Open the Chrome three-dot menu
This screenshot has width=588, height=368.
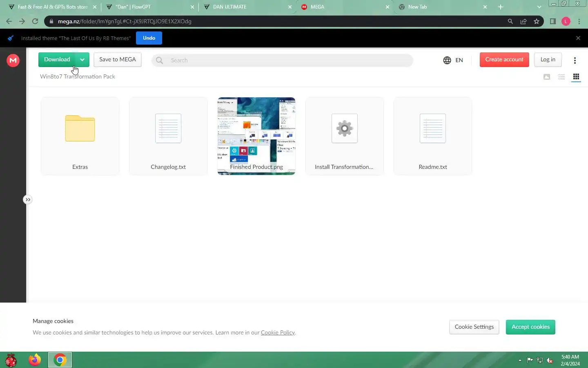579,21
